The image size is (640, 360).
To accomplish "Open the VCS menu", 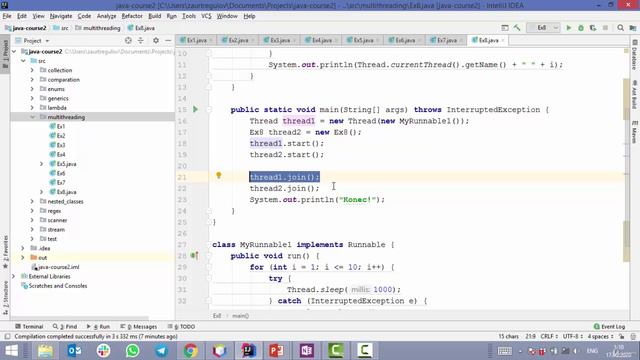I will tap(206, 16).
